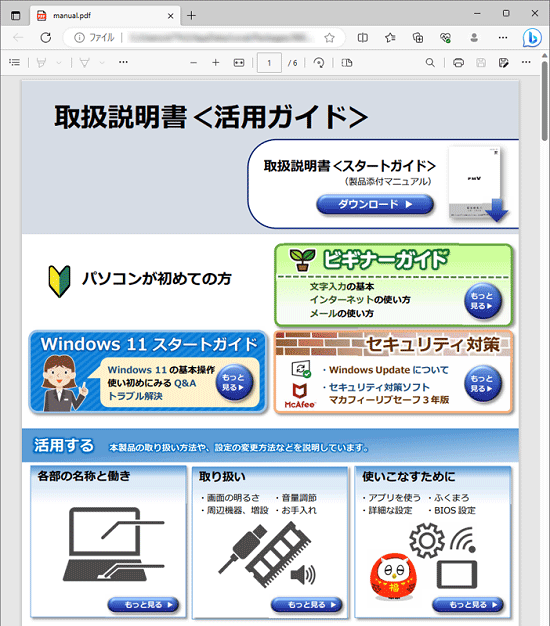This screenshot has width=550, height=626.
Task: Click もっと見る in ビギナーガイド panel
Action: (482, 301)
